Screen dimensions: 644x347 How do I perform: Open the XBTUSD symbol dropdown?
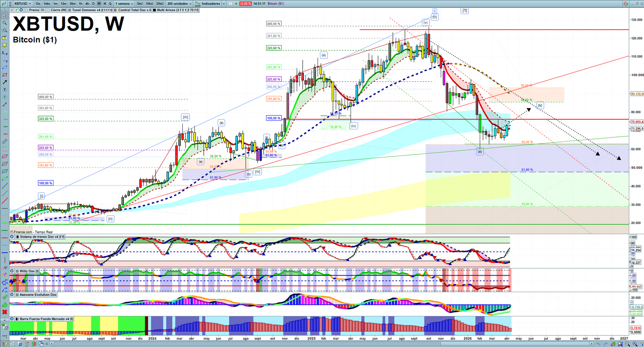coord(22,4)
